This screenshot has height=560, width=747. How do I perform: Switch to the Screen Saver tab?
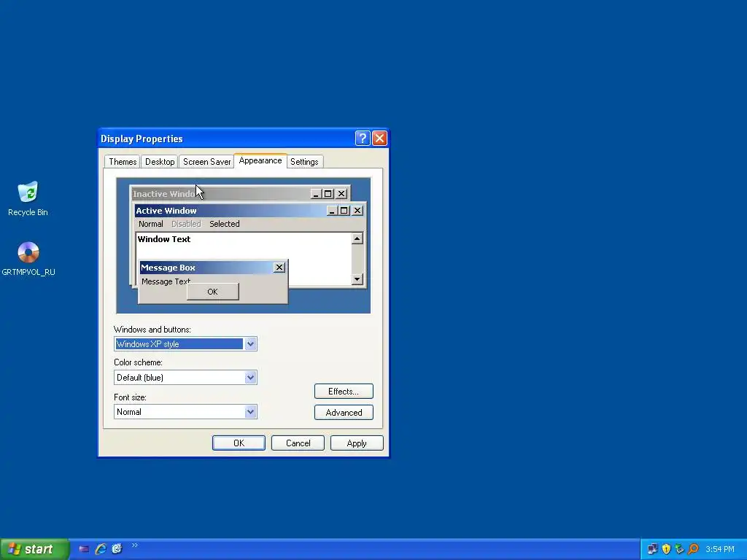coord(206,161)
